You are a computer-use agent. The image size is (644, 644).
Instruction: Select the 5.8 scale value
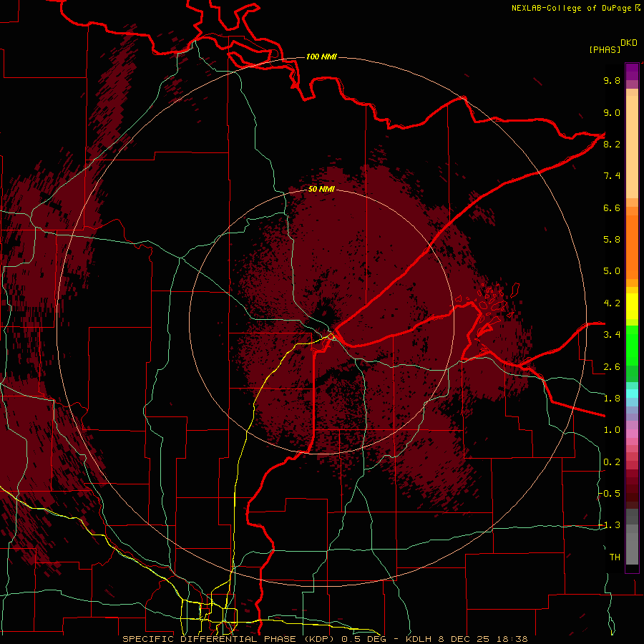612,240
